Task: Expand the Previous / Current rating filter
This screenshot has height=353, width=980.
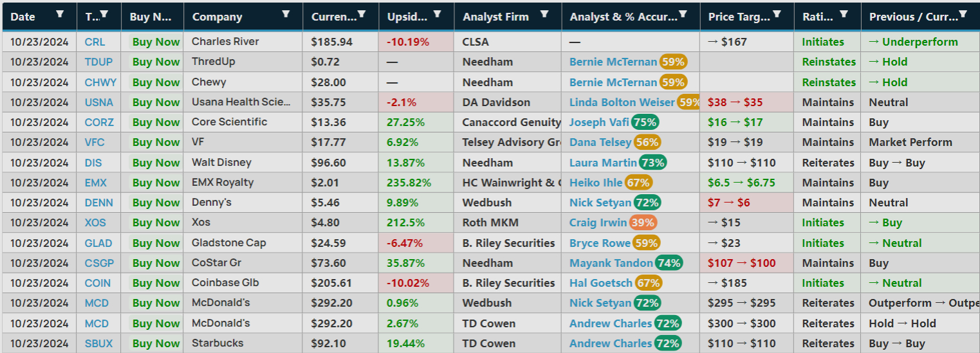Action: coord(963,14)
